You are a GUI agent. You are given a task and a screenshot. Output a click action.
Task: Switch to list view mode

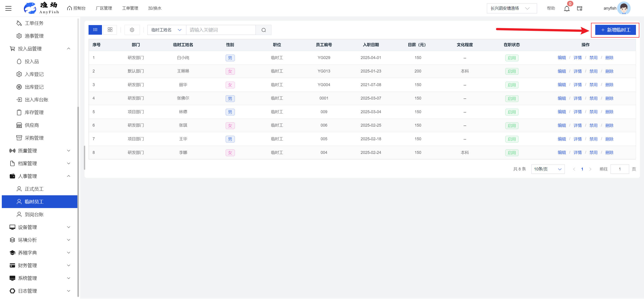pyautogui.click(x=95, y=30)
